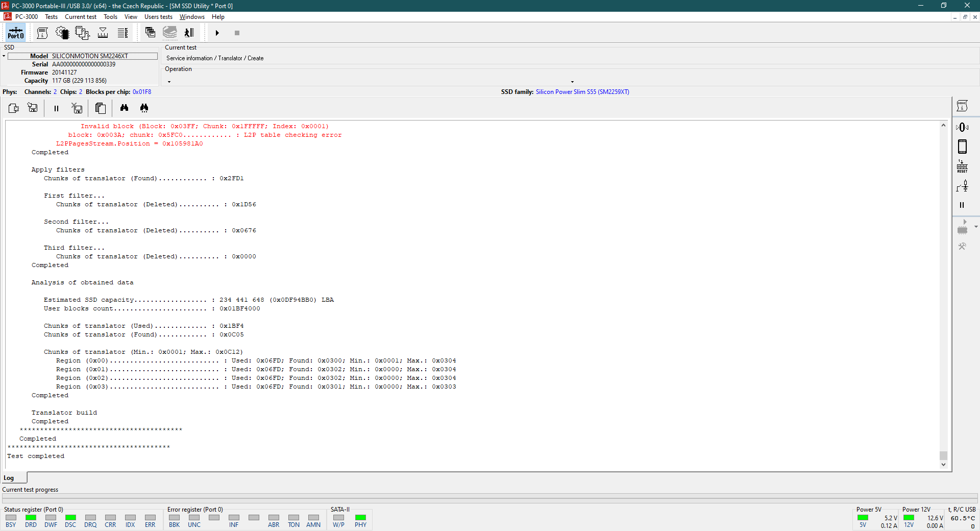The height and width of the screenshot is (531, 980).
Task: Expand the Operation dropdown arrow
Action: click(x=572, y=82)
